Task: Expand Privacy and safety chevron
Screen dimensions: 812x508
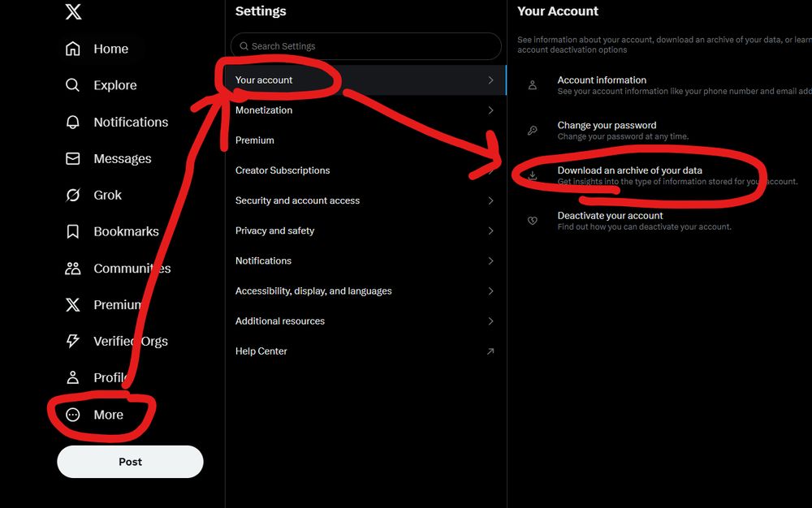Action: pos(490,230)
